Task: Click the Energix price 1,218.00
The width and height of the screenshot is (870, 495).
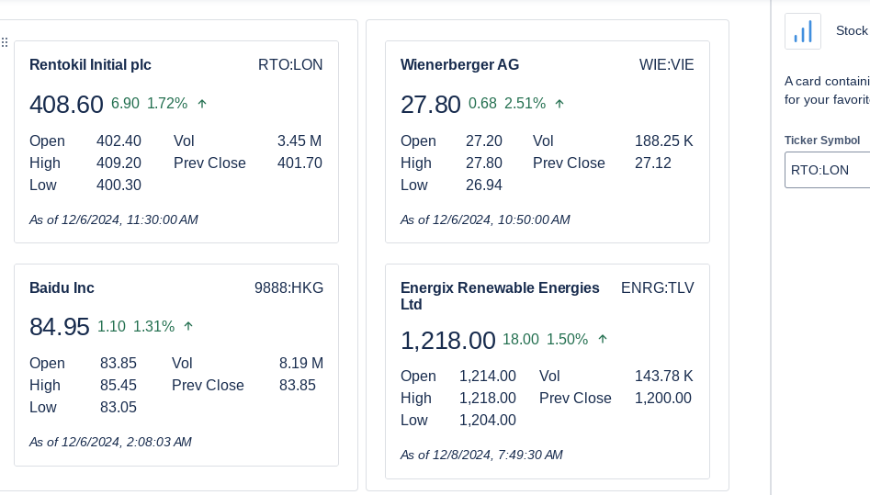Action: [x=447, y=340]
